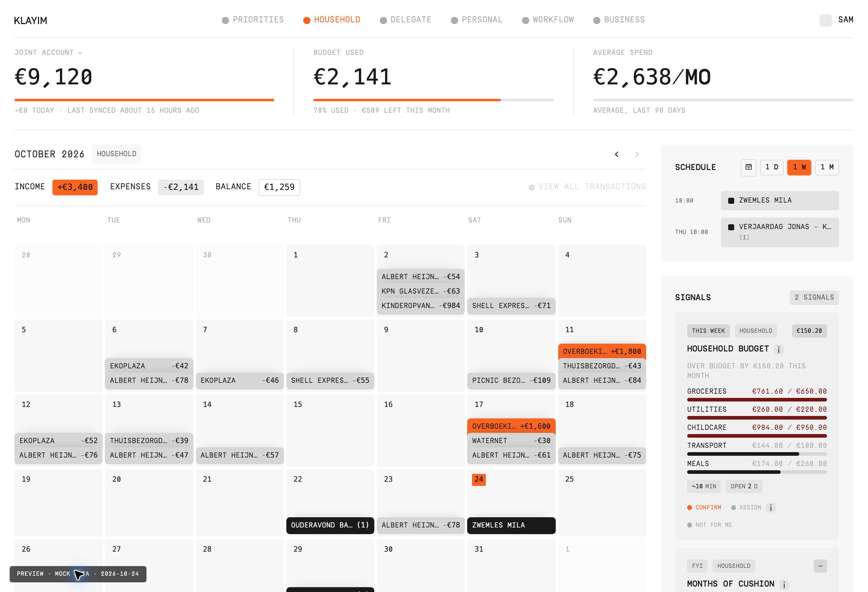Set schedule range to 1 D
868x592 pixels.
(772, 167)
